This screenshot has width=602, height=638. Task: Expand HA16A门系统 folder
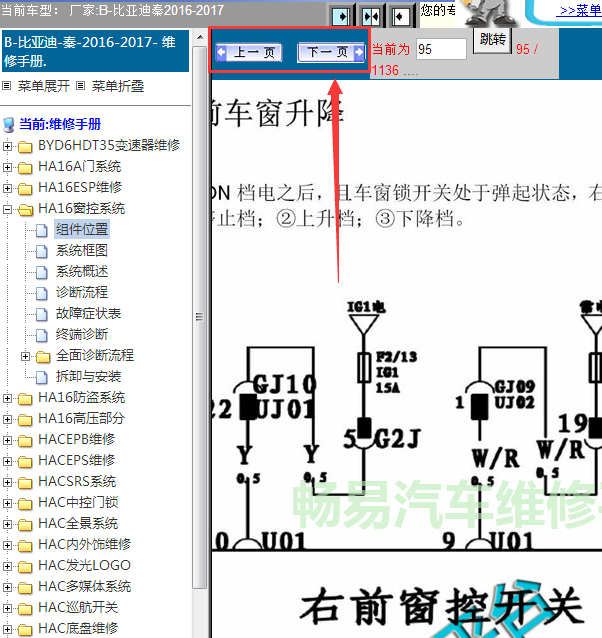pyautogui.click(x=7, y=167)
